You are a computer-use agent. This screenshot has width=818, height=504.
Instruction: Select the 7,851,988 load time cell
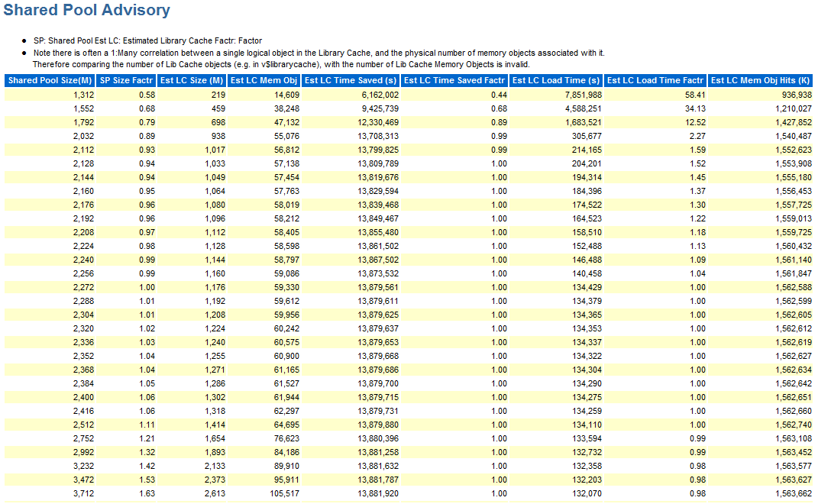tap(583, 95)
